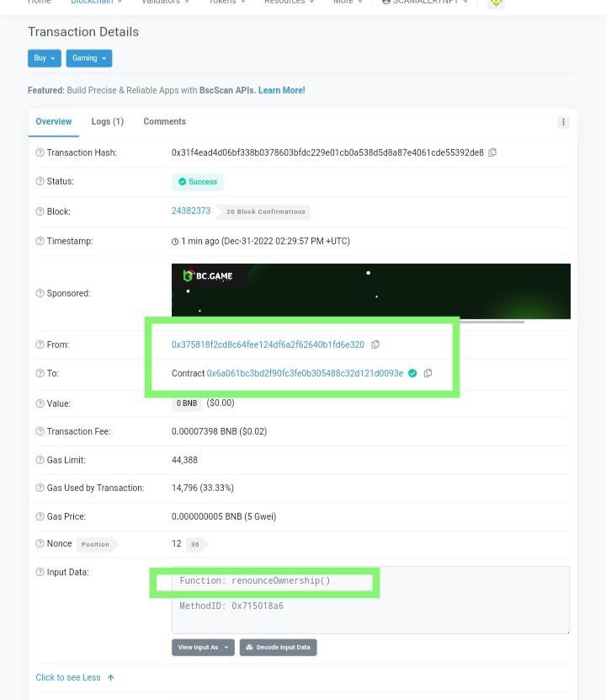Follow the Learn More! link
606x700 pixels.
click(281, 90)
